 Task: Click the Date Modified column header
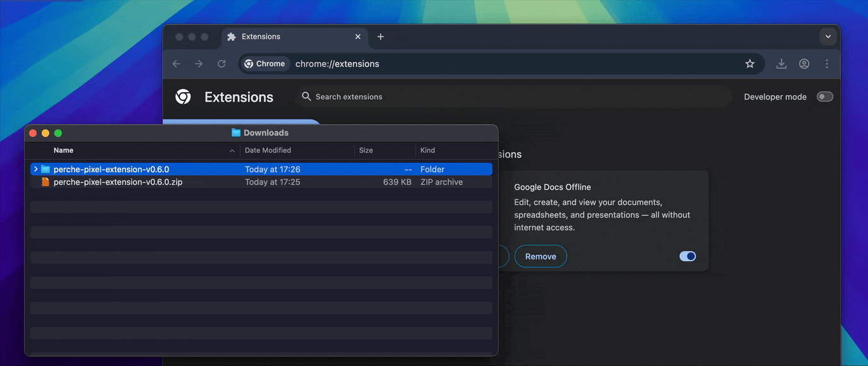[268, 150]
